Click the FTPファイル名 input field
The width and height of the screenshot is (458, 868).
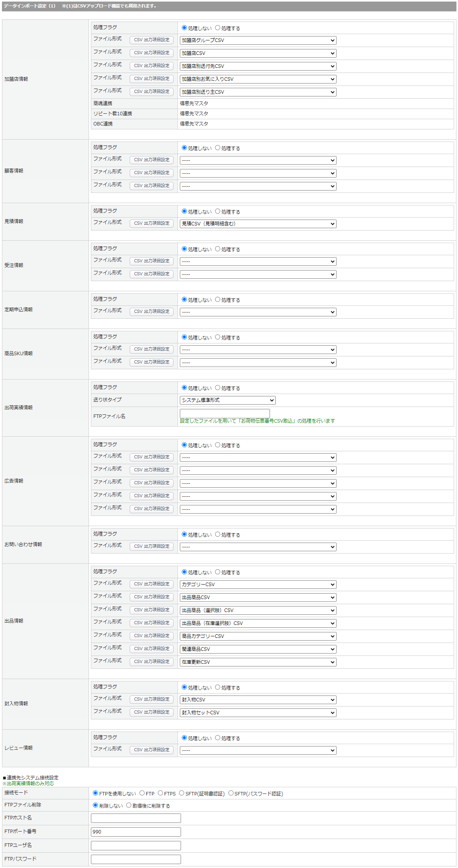point(224,413)
